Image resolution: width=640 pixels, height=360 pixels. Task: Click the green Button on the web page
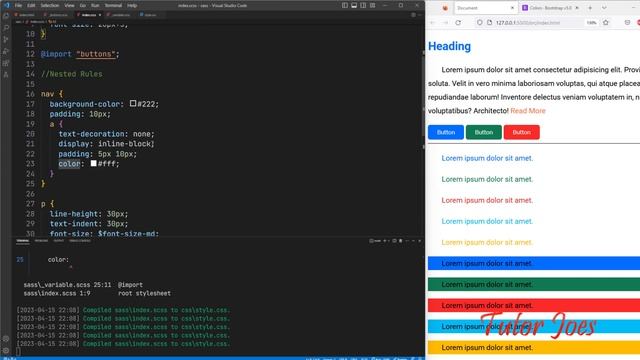click(x=484, y=132)
